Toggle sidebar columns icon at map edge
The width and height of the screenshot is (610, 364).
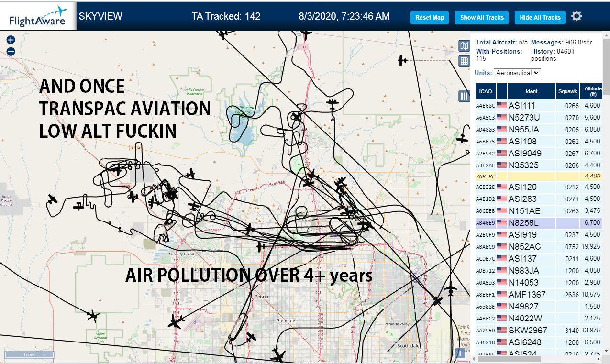click(464, 96)
